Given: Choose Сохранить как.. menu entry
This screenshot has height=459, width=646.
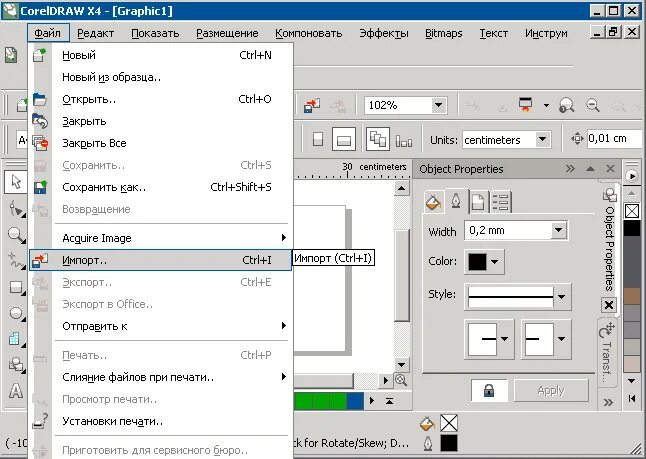Looking at the screenshot, I should 161,187.
